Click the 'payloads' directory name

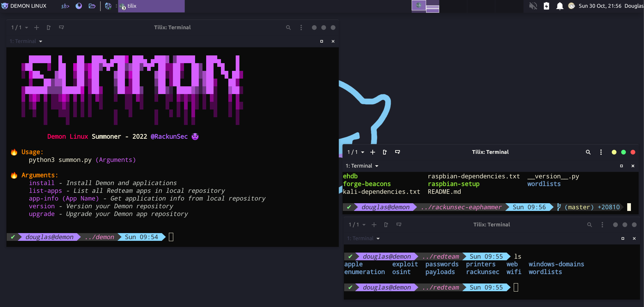pyautogui.click(x=440, y=272)
